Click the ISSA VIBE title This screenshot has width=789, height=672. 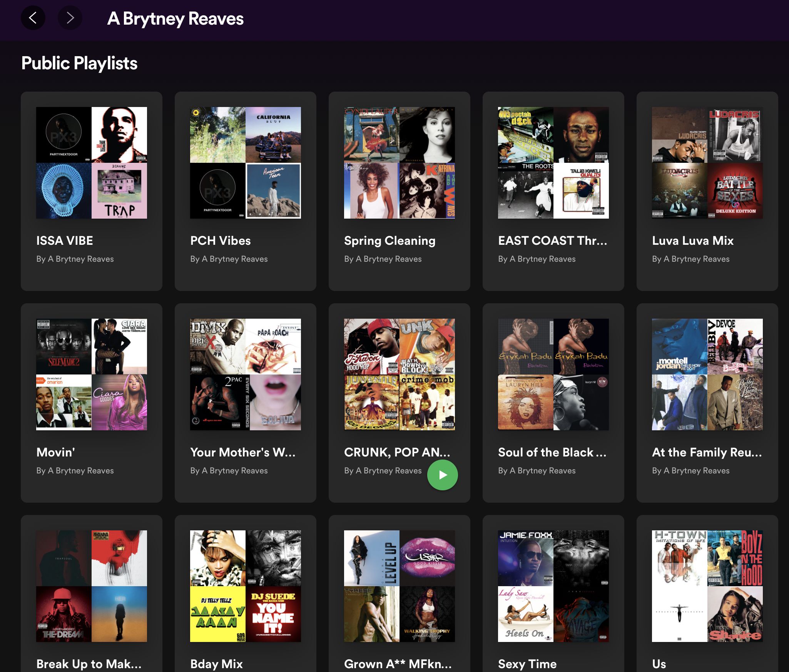(65, 241)
